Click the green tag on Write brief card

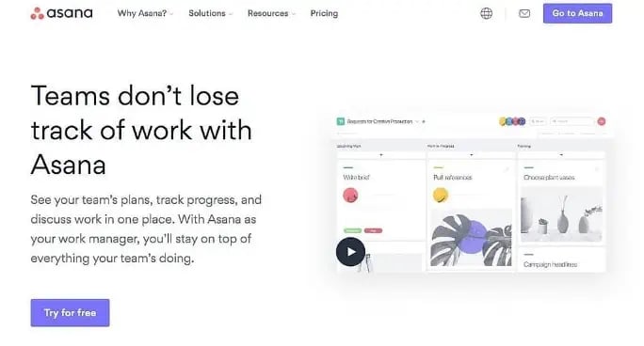352,230
